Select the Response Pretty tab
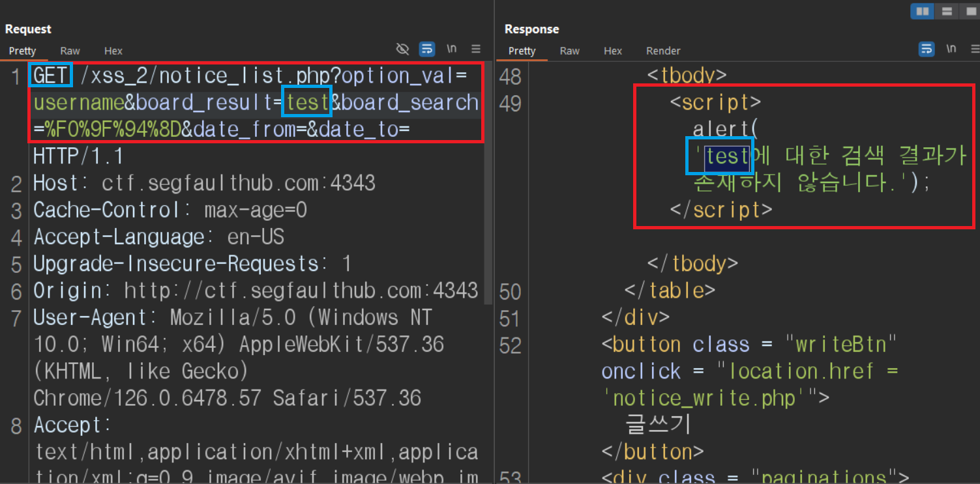 pos(522,51)
